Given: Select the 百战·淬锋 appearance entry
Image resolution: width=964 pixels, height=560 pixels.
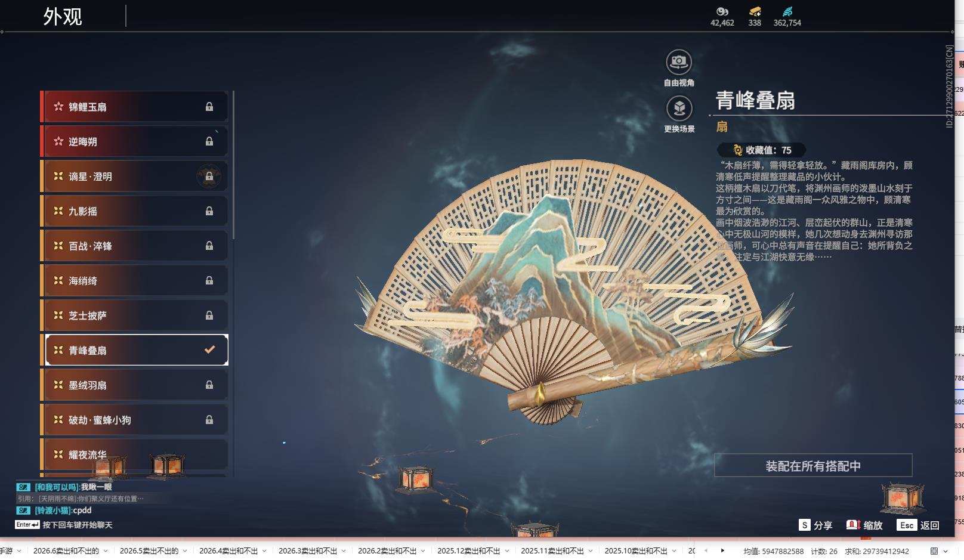Looking at the screenshot, I should [x=134, y=246].
